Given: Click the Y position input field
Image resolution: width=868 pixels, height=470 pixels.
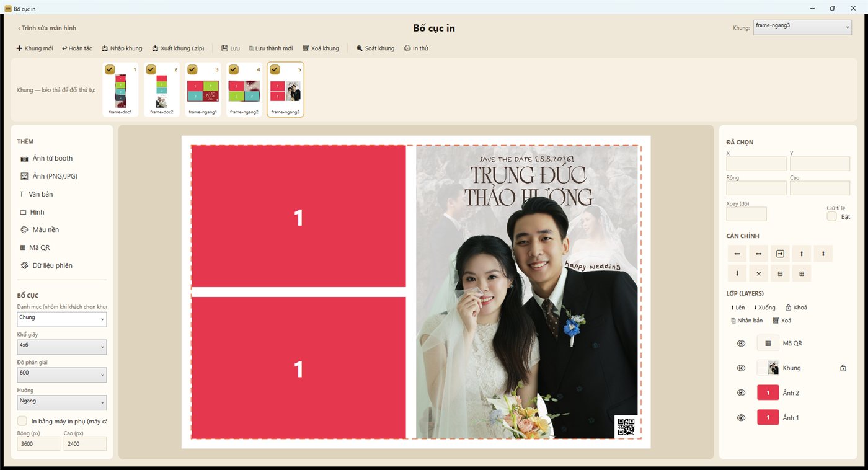Looking at the screenshot, I should tap(820, 164).
